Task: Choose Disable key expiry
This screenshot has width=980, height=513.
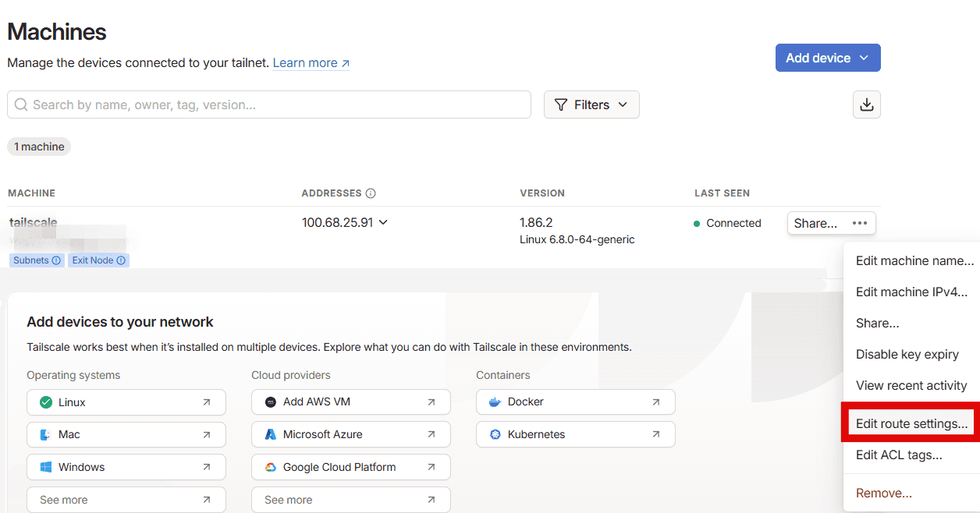Action: 907,354
